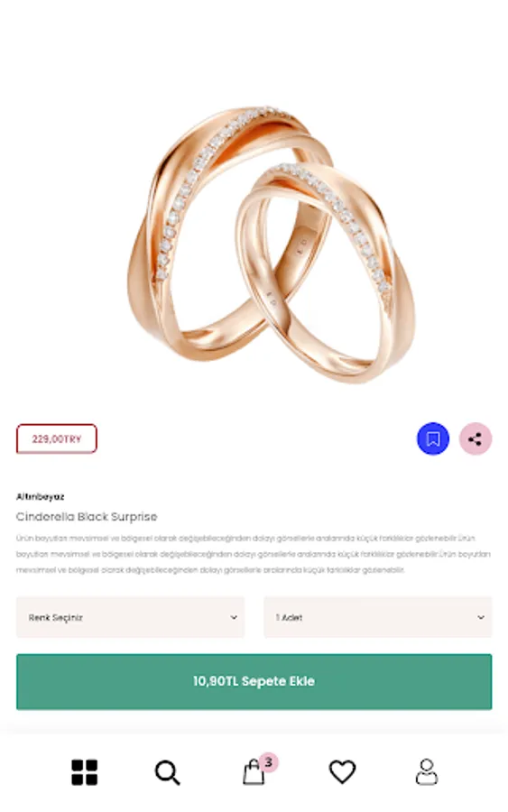Screen dimensions: 508x812
Task: Open the user profile icon
Action: (427, 771)
